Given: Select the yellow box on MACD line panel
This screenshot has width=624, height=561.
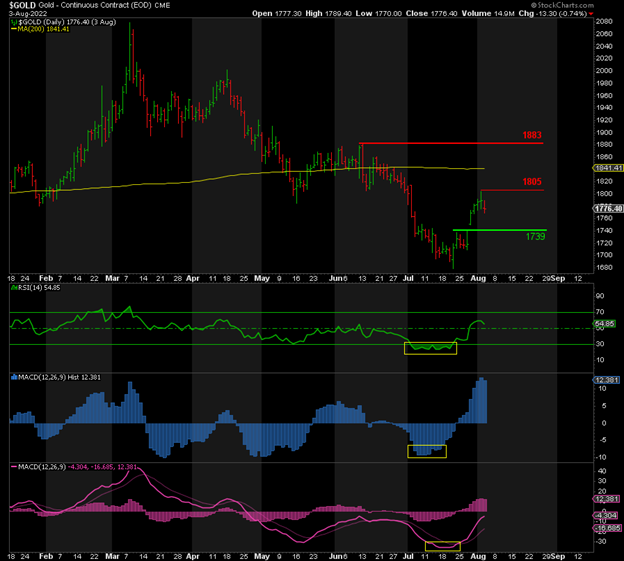Looking at the screenshot, I should tap(442, 545).
